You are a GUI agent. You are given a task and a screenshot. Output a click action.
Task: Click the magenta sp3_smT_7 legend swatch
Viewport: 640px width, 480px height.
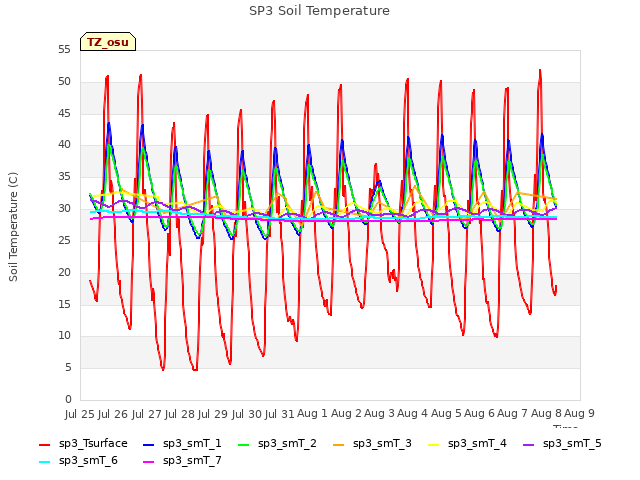[149, 462]
